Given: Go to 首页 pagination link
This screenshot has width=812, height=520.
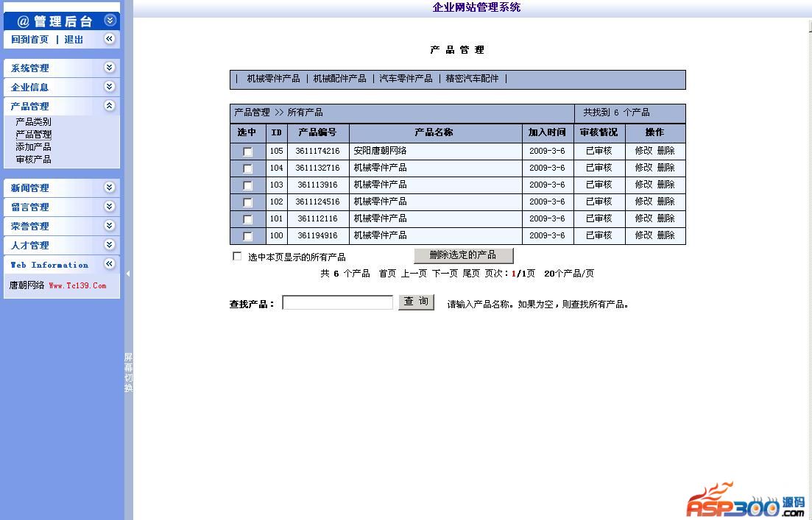Looking at the screenshot, I should click(387, 273).
